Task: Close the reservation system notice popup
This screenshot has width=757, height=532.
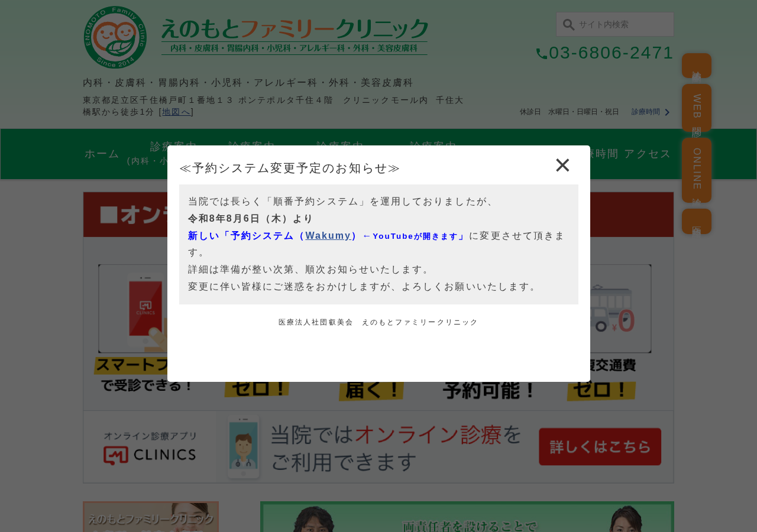Action: pos(562,166)
